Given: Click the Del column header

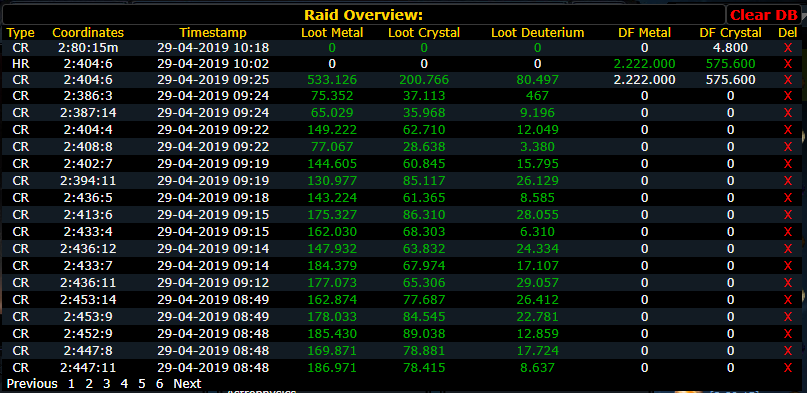Looking at the screenshot, I should 787,33.
